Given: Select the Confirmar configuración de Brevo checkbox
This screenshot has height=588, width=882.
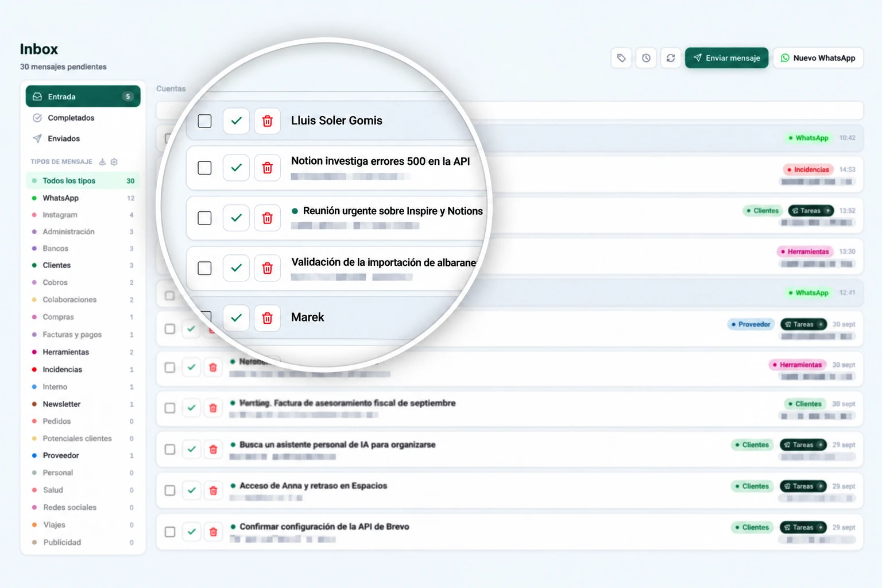Looking at the screenshot, I should (170, 532).
